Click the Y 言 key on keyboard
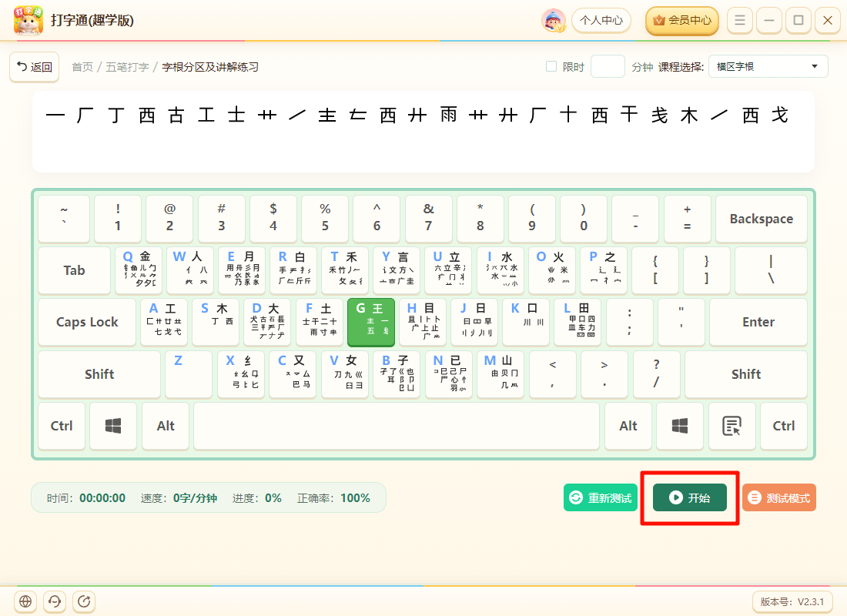Image resolution: width=847 pixels, height=616 pixels. [x=397, y=270]
